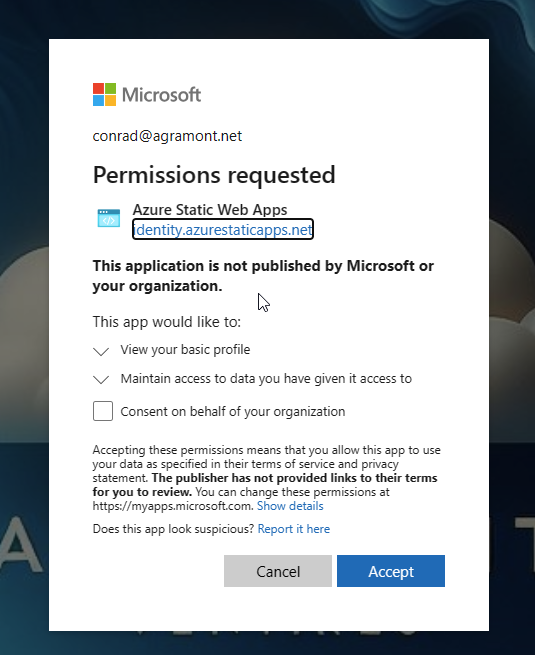Tick Consent on behalf of your organization checkbox
The width and height of the screenshot is (535, 655).
103,411
